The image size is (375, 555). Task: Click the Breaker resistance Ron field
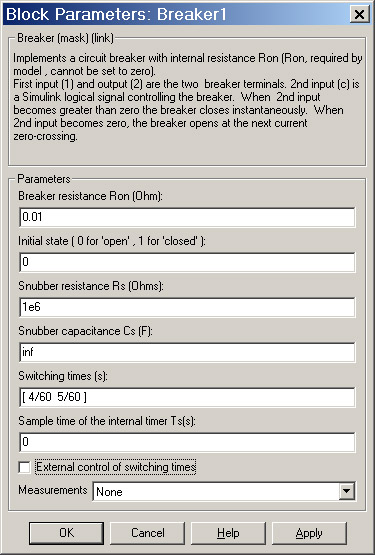(x=187, y=217)
